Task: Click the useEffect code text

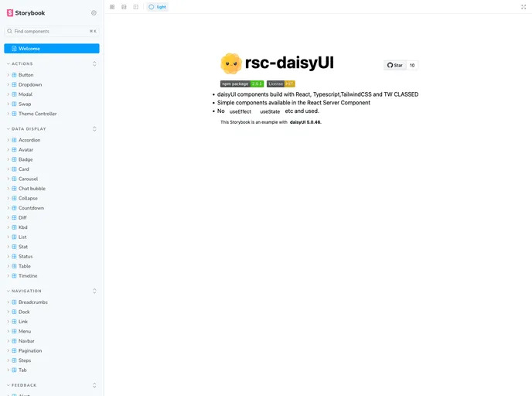Action: pos(240,111)
